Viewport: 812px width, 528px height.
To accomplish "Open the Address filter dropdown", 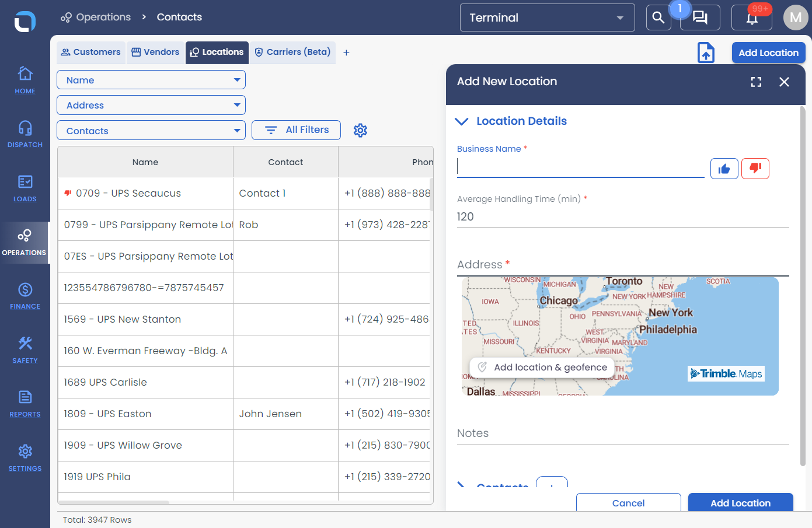I will [151, 105].
